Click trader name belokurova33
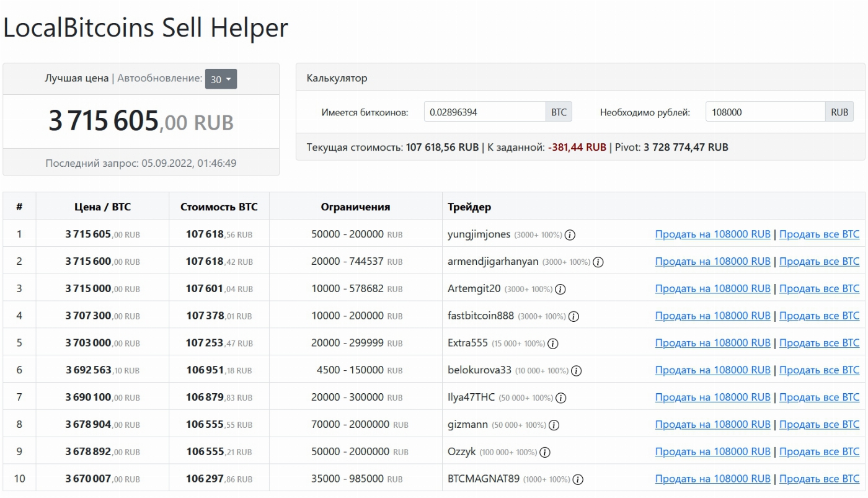The image size is (868, 498). click(x=480, y=370)
